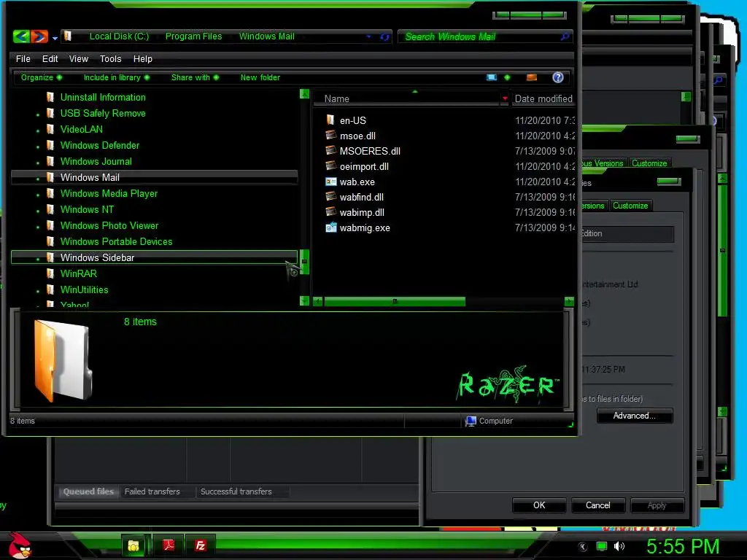Change the view with the views icon
This screenshot has width=747, height=560.
tap(492, 77)
